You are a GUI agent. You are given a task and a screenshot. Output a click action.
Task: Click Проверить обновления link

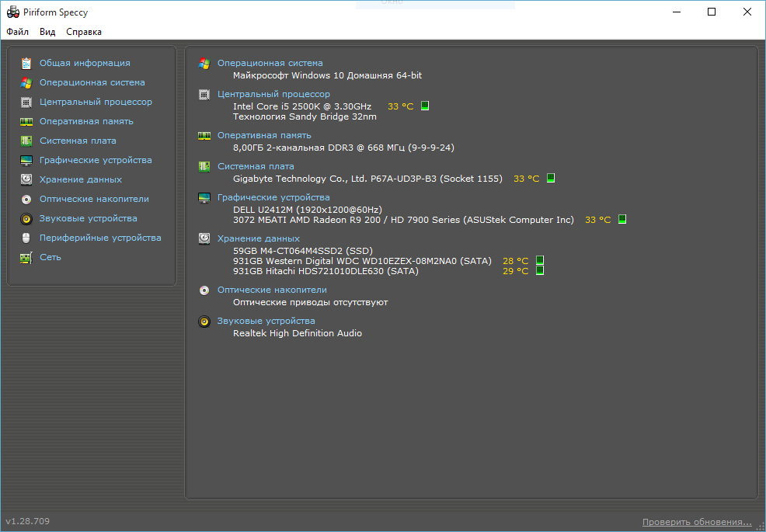(697, 522)
